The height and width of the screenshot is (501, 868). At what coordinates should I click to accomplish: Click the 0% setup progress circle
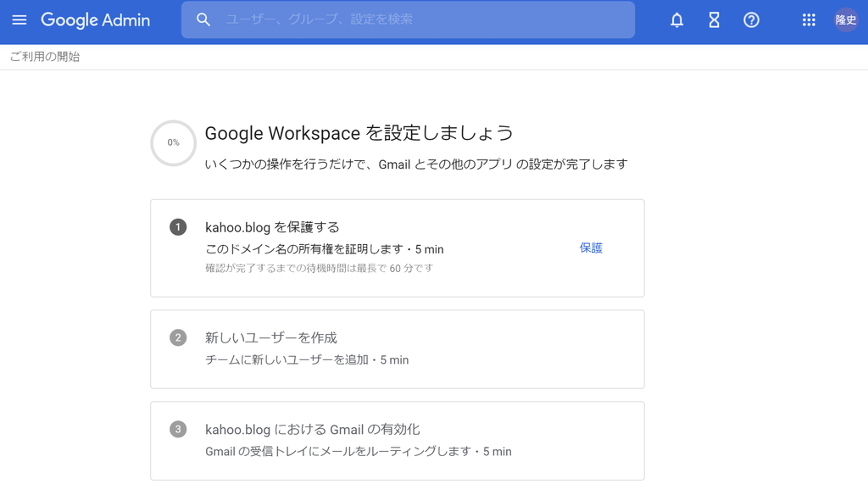(x=173, y=142)
